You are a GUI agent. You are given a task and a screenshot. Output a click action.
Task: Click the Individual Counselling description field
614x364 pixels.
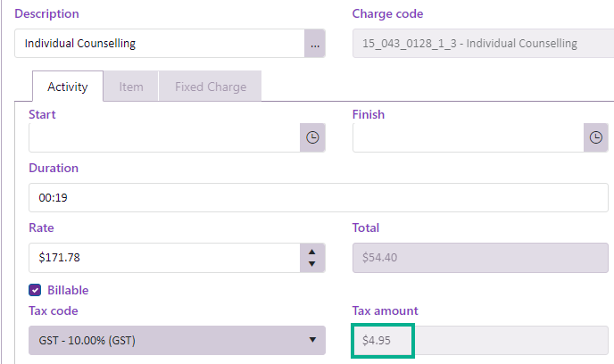pyautogui.click(x=161, y=43)
